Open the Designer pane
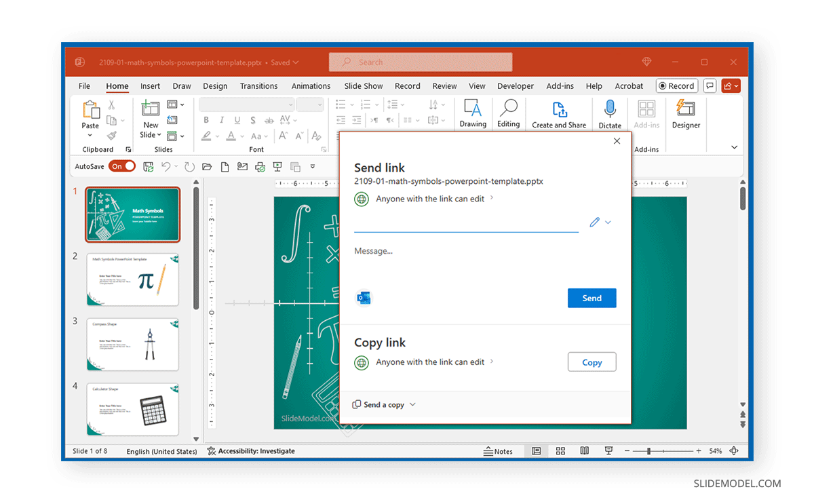 [686, 113]
